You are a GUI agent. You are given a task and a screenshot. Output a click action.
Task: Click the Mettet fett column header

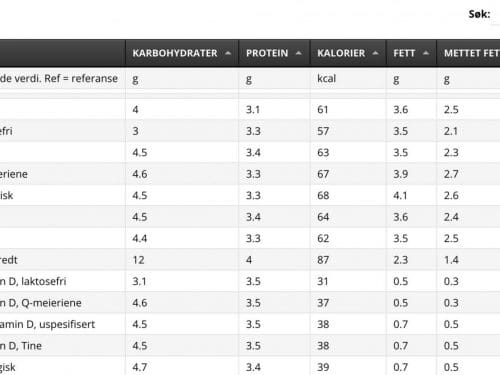[x=469, y=53]
